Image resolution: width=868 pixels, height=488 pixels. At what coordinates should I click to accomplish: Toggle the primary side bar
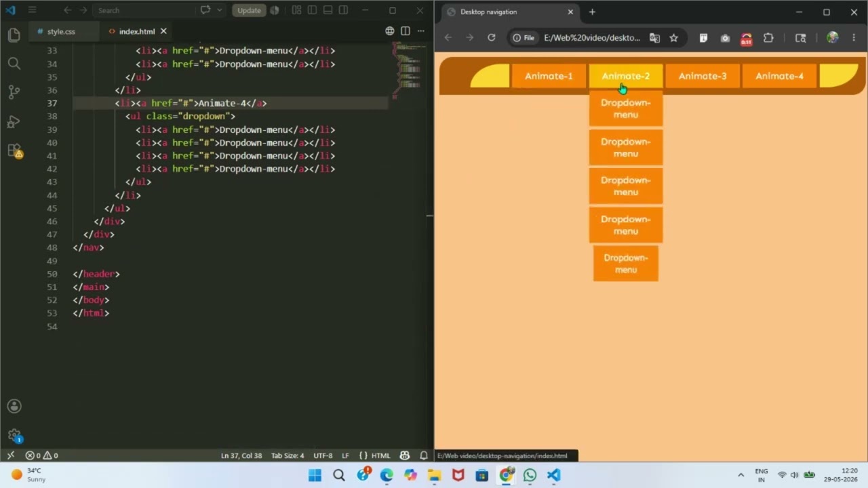312,10
